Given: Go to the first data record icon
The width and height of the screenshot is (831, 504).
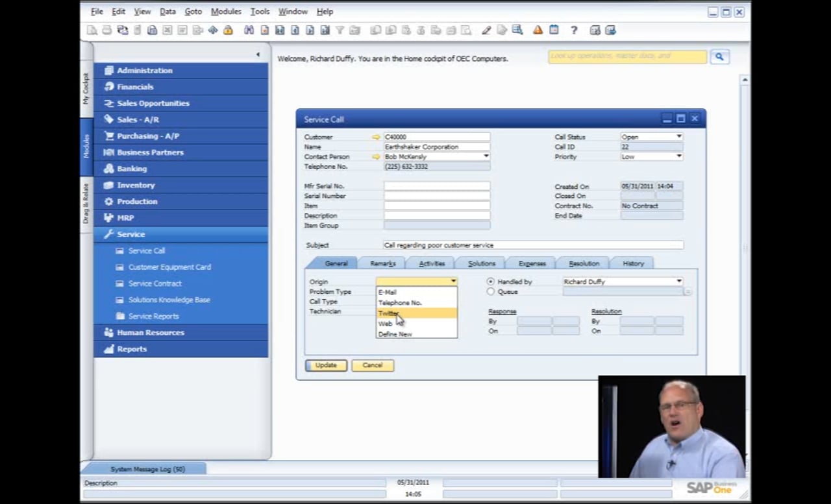Looking at the screenshot, I should tap(280, 30).
